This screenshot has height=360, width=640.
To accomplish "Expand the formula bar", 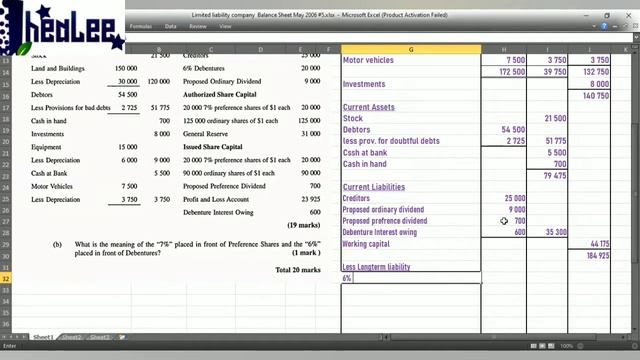I will (636, 37).
